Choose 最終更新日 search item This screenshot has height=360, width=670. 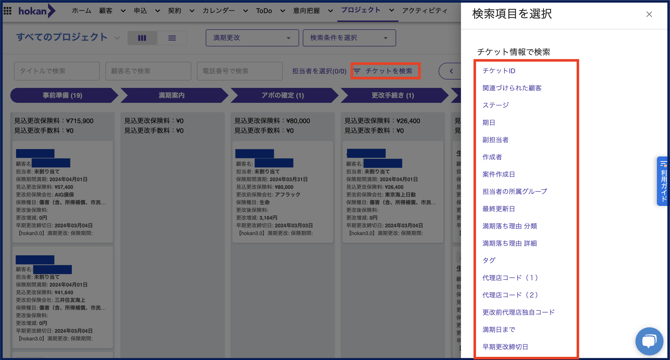point(499,209)
